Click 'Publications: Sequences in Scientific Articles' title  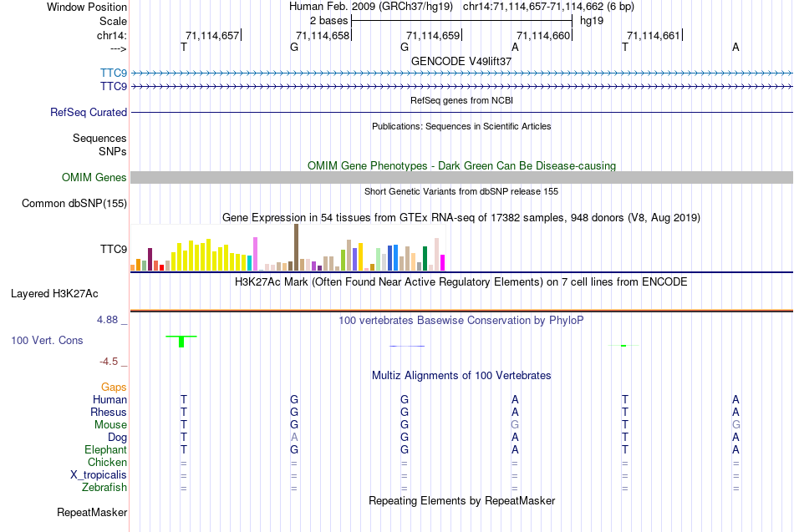[461, 126]
